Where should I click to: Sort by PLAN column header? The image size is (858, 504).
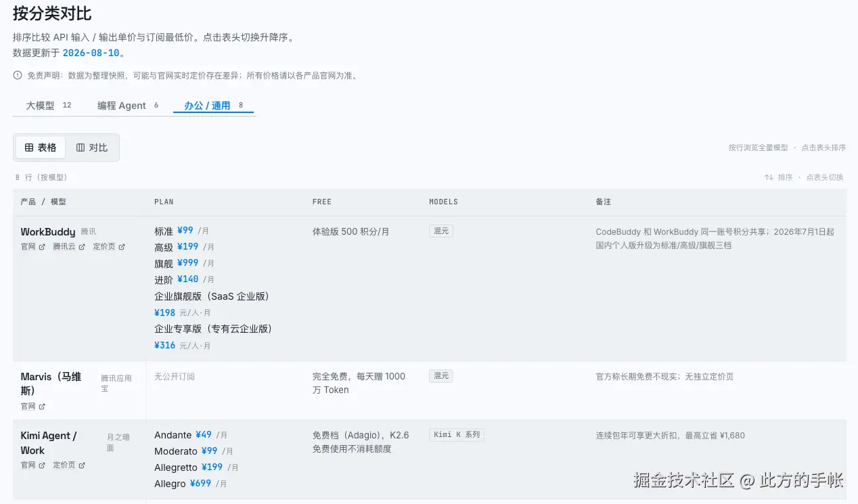(164, 202)
